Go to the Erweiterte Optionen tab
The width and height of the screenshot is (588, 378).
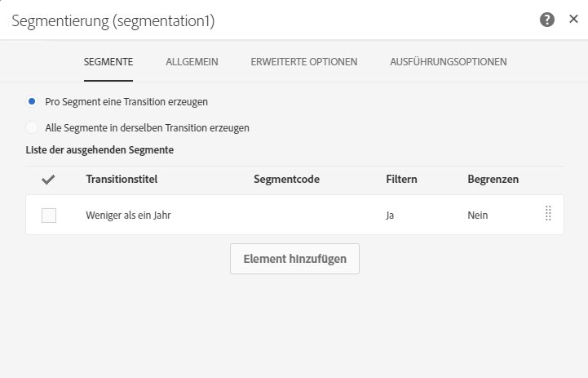click(x=303, y=61)
